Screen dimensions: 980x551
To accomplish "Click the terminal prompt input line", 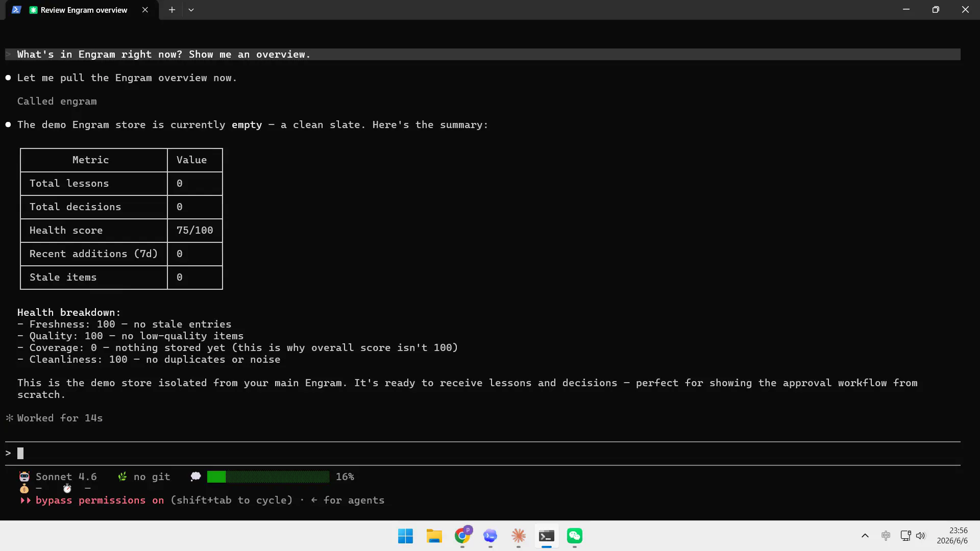I will [483, 454].
